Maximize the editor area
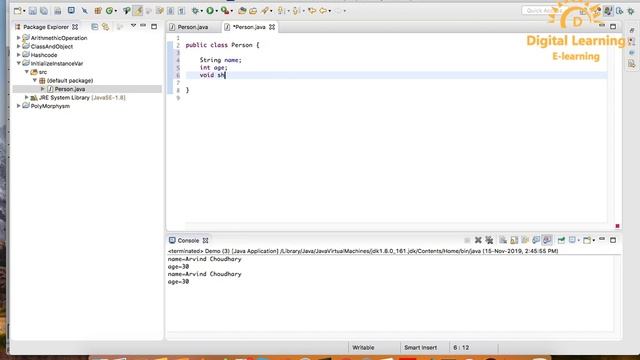Image resolution: width=640 pixels, height=360 pixels. (x=613, y=27)
